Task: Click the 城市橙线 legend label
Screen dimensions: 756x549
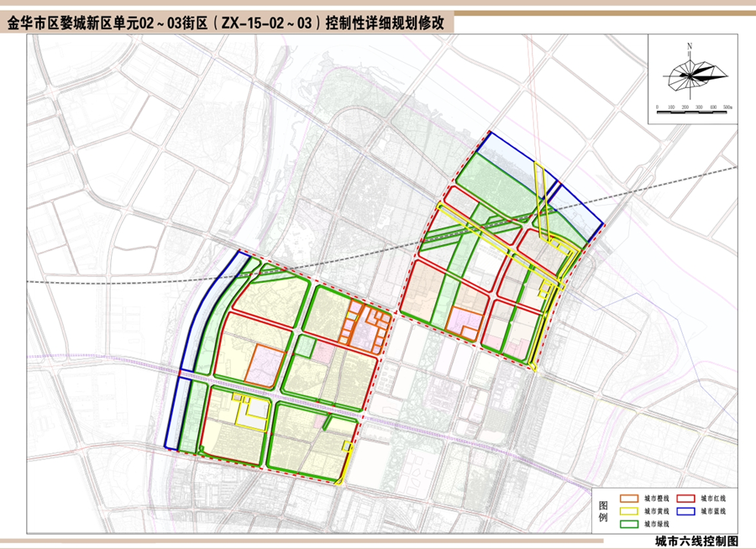Action: coord(656,499)
